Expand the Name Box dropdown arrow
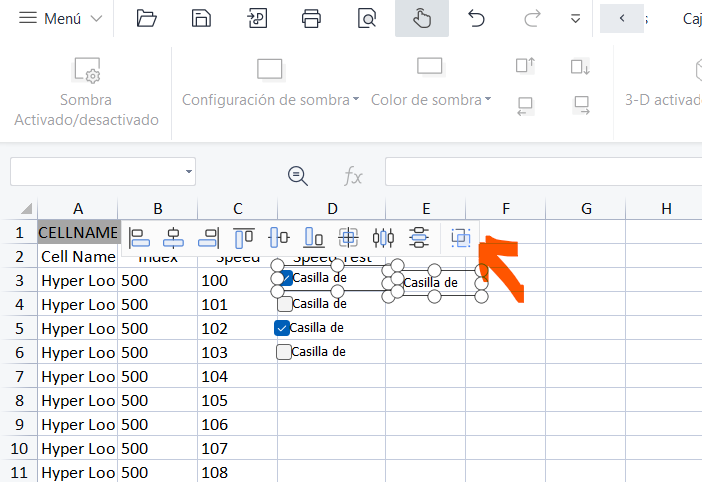This screenshot has height=482, width=702. (x=189, y=171)
